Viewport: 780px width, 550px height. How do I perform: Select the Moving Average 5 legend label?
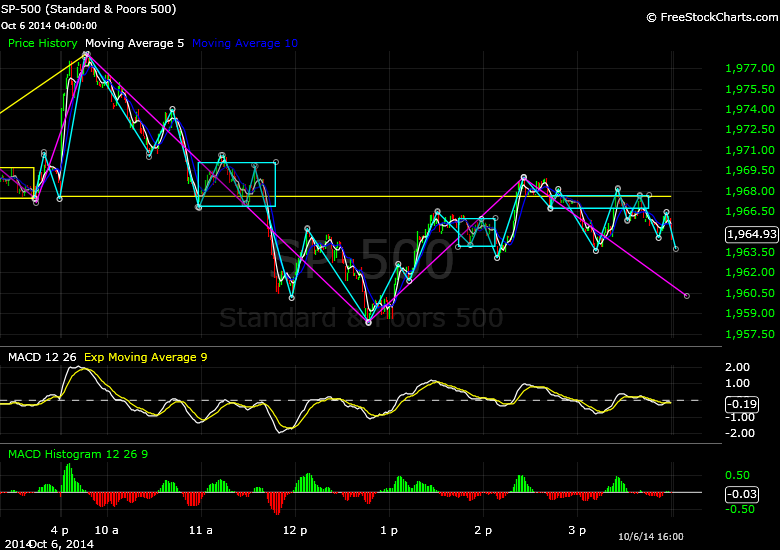point(134,44)
